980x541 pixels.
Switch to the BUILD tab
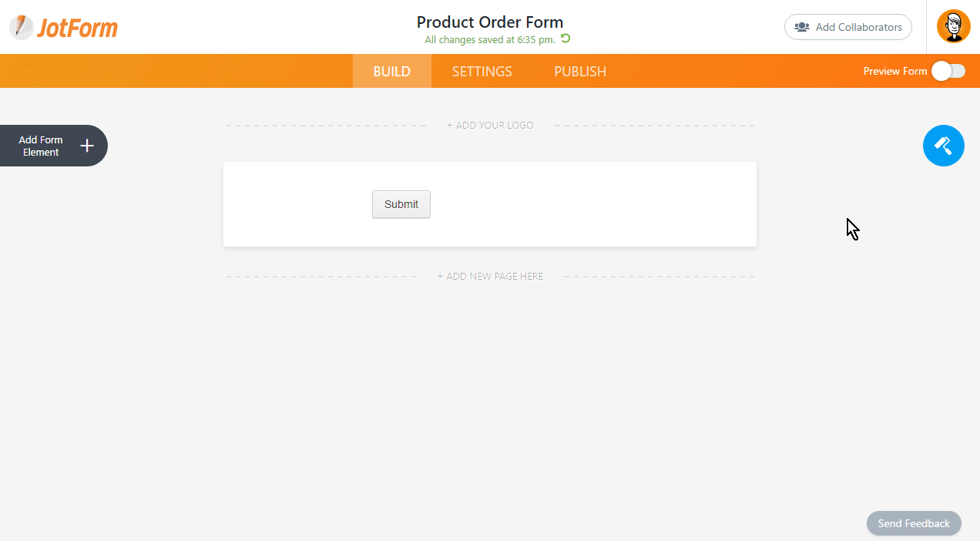392,71
